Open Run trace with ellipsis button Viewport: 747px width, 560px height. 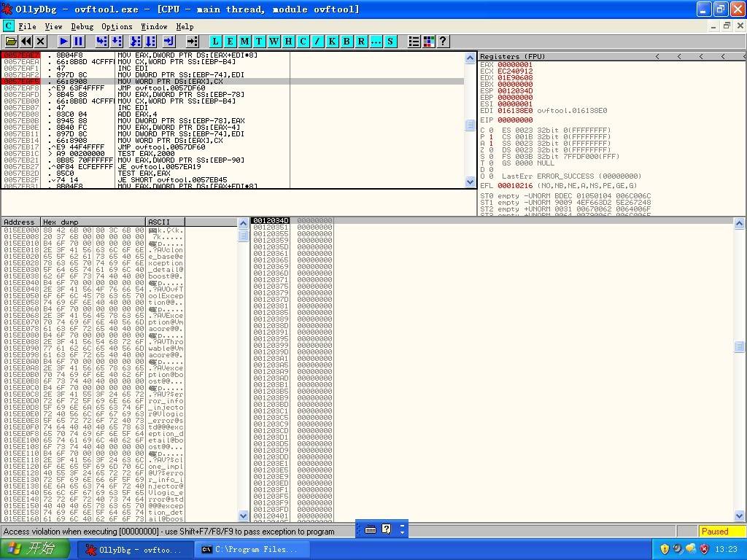click(x=376, y=42)
